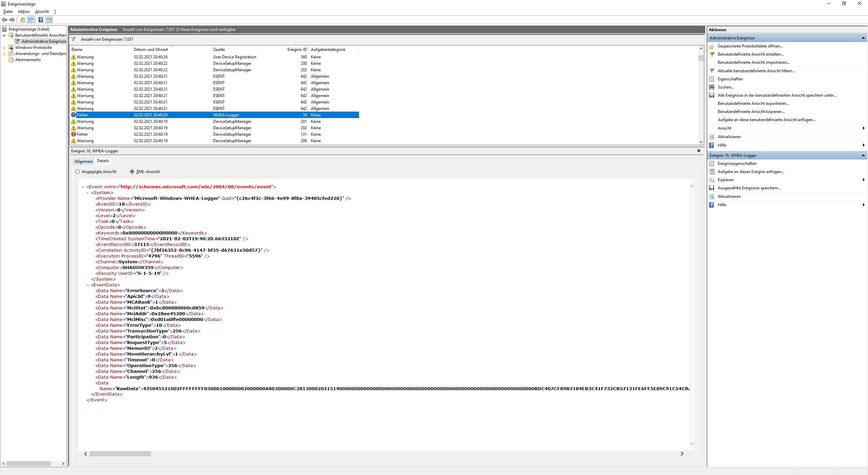
Task: Click the up-one-level folder toolbar icon
Action: [22, 20]
